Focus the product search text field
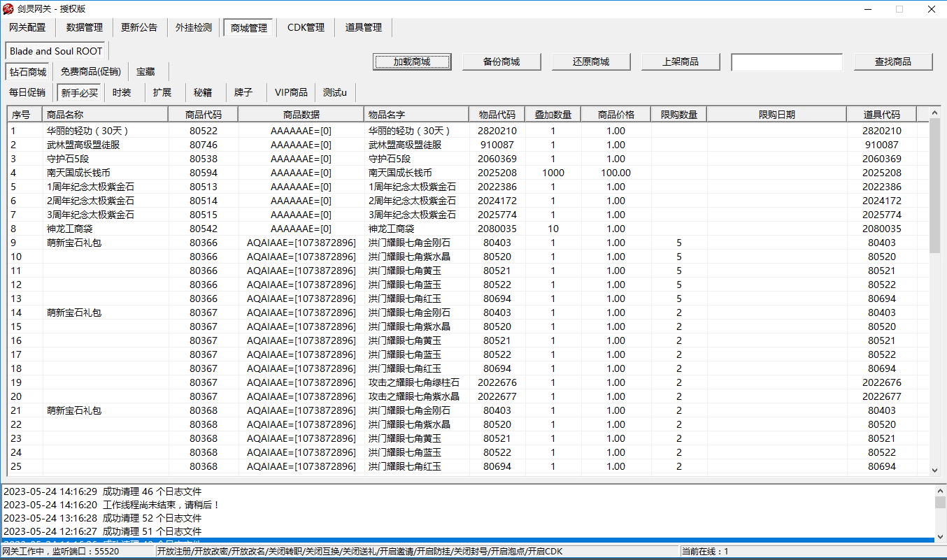The image size is (947, 560). click(x=786, y=62)
